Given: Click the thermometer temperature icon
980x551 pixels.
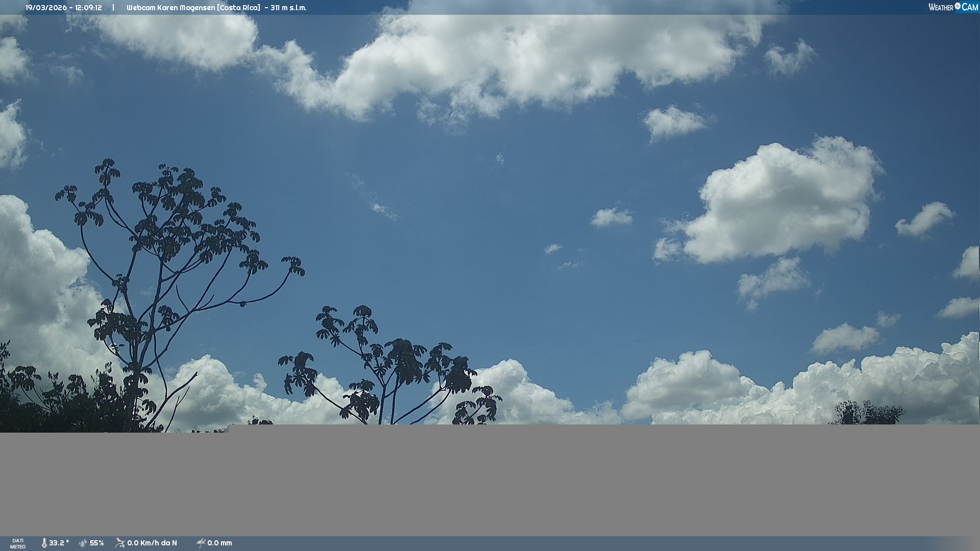Looking at the screenshot, I should [44, 543].
